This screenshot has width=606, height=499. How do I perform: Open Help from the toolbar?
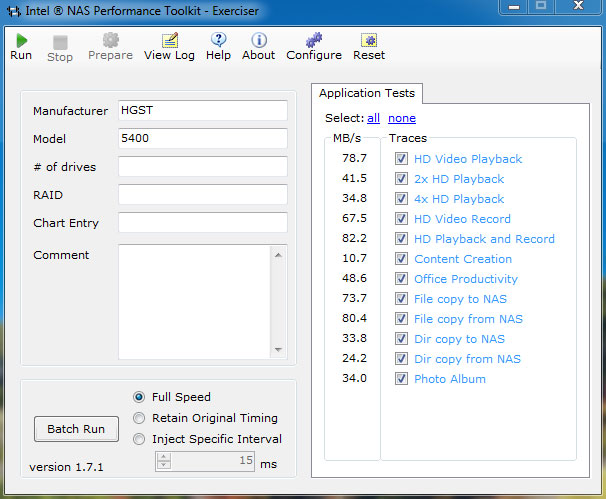point(218,40)
